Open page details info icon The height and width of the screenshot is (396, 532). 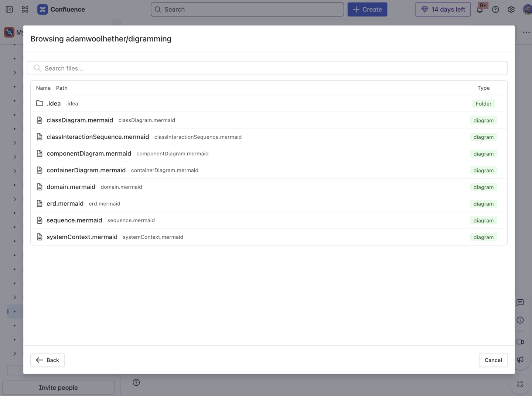tap(520, 320)
